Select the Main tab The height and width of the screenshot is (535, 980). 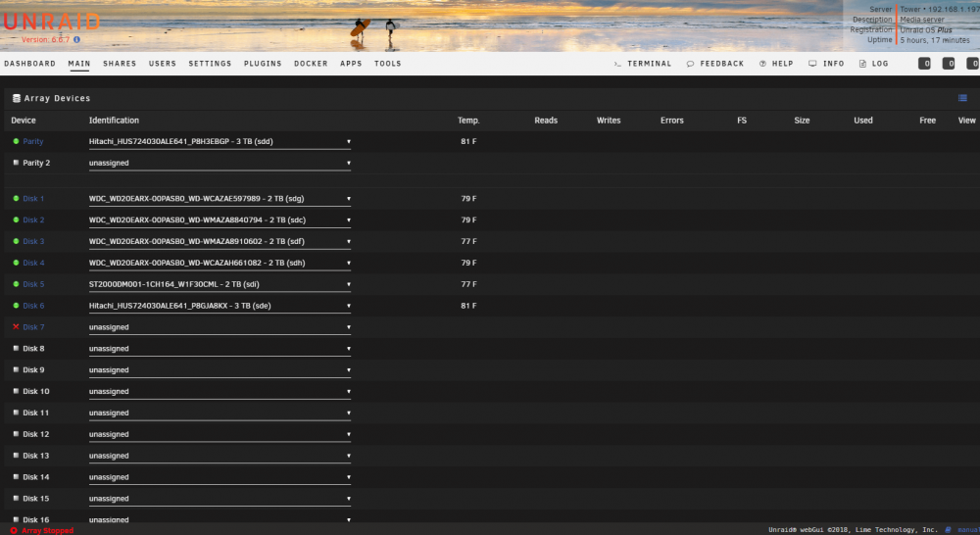pyautogui.click(x=79, y=64)
